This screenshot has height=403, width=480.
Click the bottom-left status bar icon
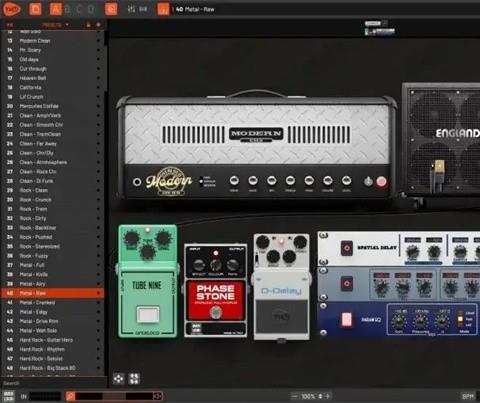click(9, 396)
